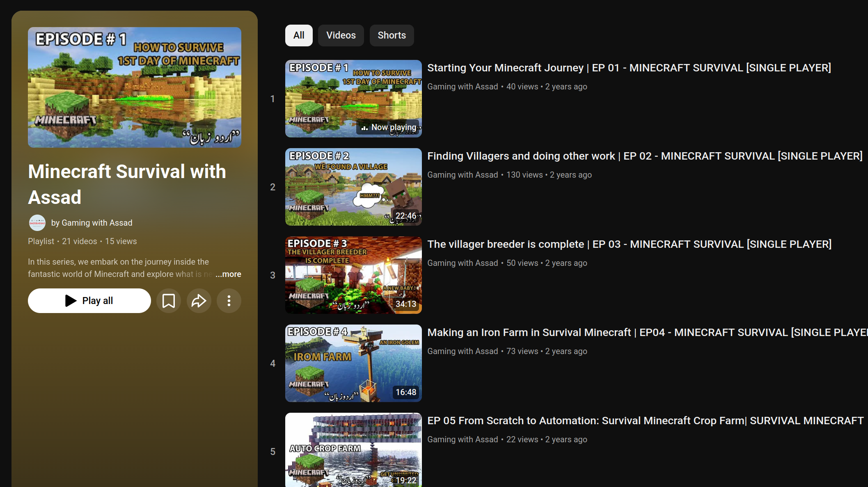Open the Episode 2 village thumbnail
Image resolution: width=868 pixels, height=487 pixels.
(353, 187)
